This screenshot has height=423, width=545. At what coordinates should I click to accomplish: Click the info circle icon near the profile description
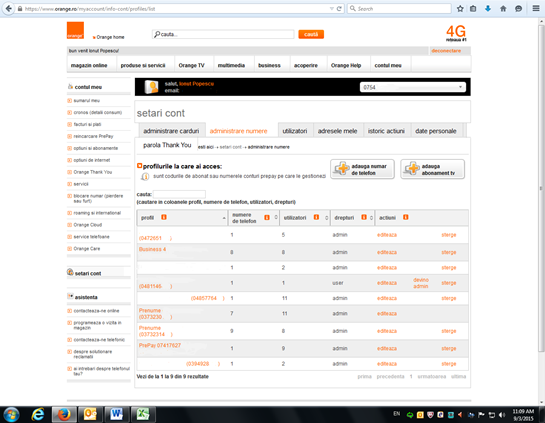coord(145,177)
